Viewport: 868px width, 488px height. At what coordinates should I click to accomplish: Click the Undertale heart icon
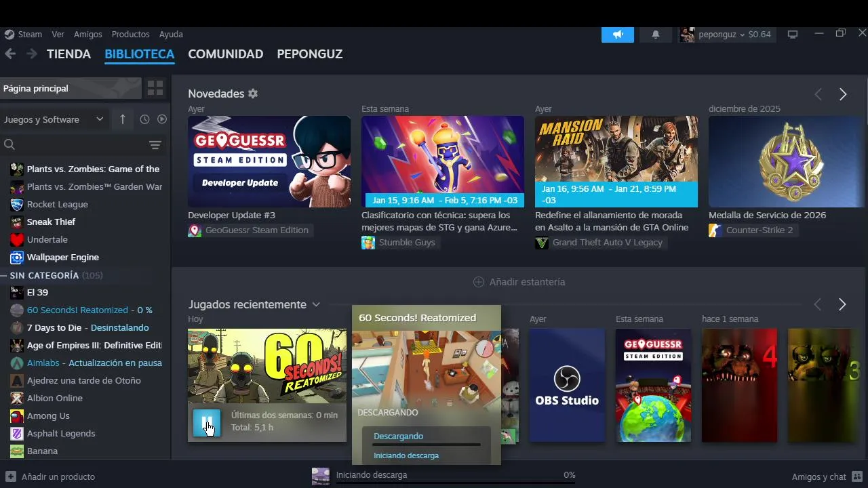click(17, 239)
